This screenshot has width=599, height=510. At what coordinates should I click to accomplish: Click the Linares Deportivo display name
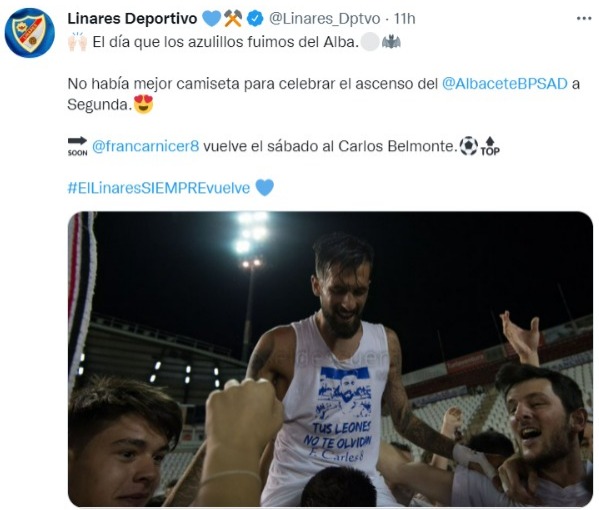[x=132, y=18]
